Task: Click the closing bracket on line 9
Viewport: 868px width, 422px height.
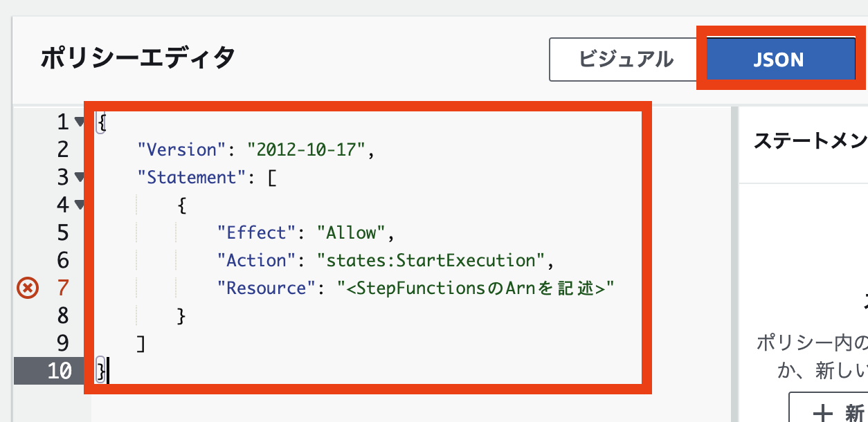Action: pos(141,343)
